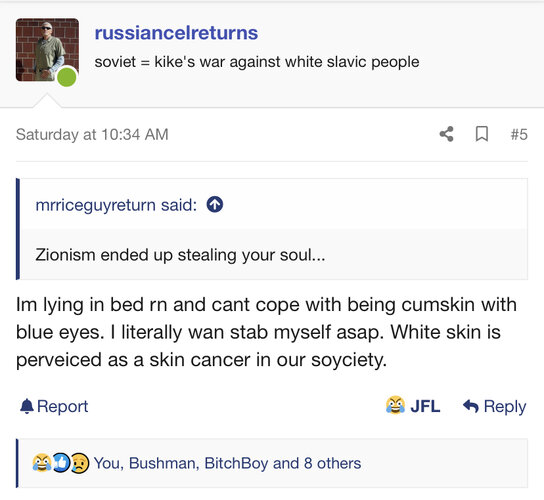Click the JFL reaction button
The height and width of the screenshot is (500, 544).
pyautogui.click(x=413, y=406)
